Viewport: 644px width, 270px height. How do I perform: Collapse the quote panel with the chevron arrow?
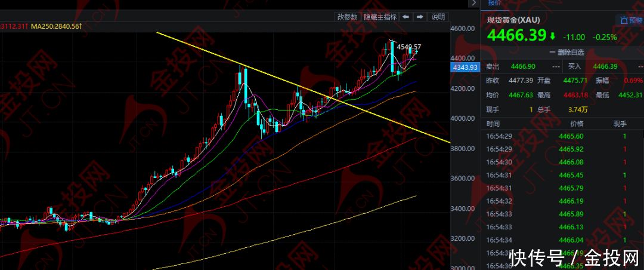[473, 3]
